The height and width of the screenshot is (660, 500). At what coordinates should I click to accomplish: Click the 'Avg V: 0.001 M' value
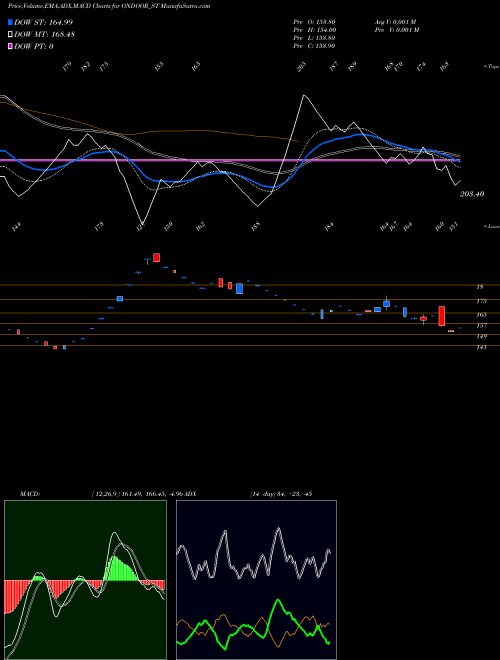pos(396,21)
